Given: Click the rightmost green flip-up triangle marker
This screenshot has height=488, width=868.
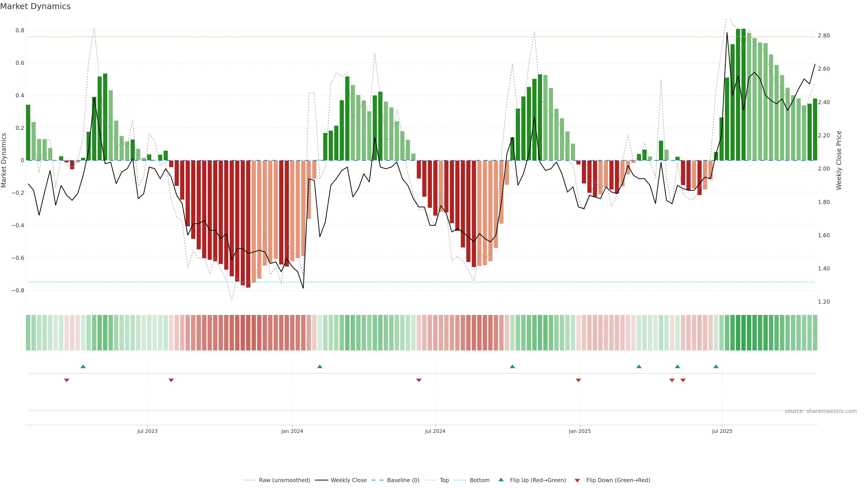Looking at the screenshot, I should 716,366.
